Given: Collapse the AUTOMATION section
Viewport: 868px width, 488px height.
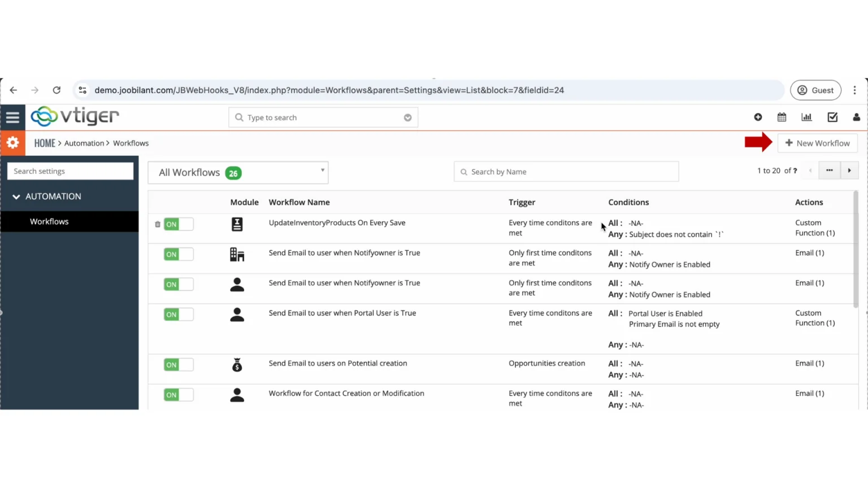Looking at the screenshot, I should pos(17,196).
